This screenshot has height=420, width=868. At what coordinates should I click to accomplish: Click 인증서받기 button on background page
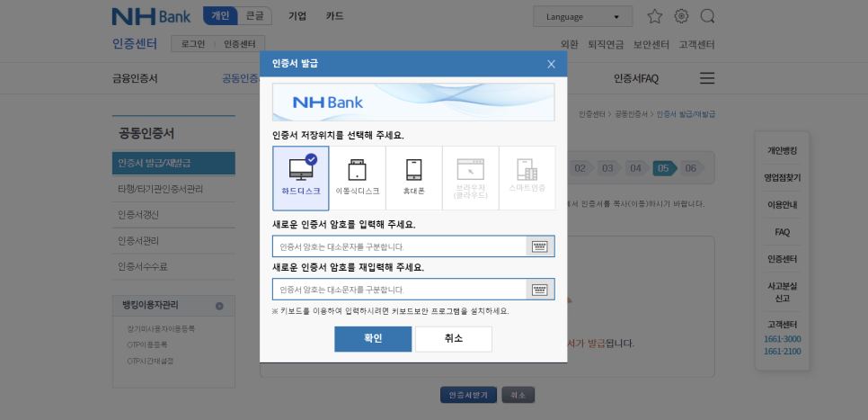468,395
